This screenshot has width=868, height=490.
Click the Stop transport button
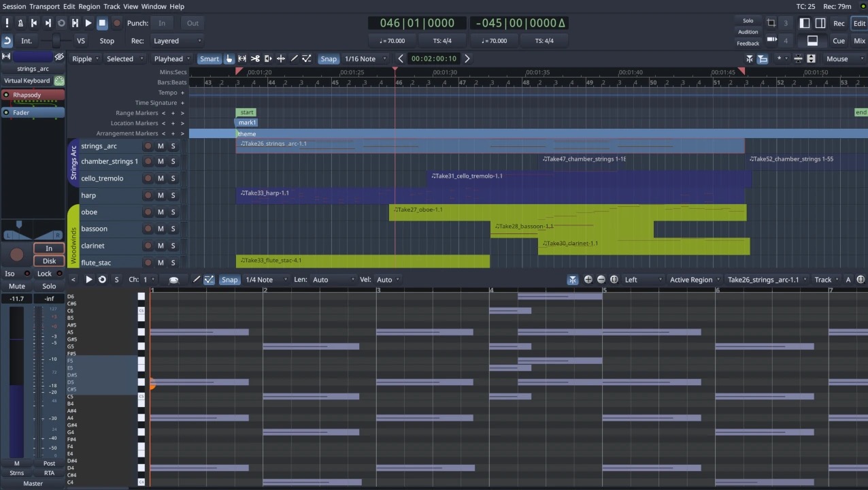click(102, 23)
